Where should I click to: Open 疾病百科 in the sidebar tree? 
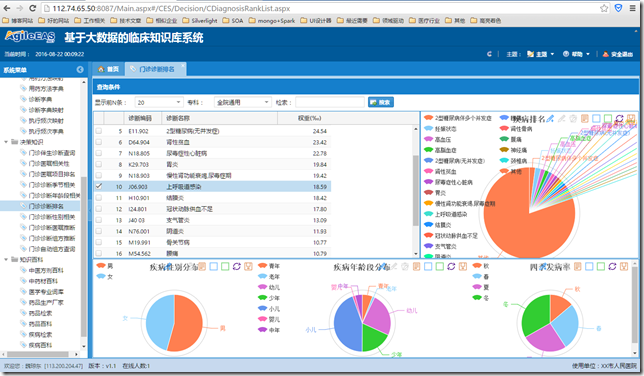40,345
